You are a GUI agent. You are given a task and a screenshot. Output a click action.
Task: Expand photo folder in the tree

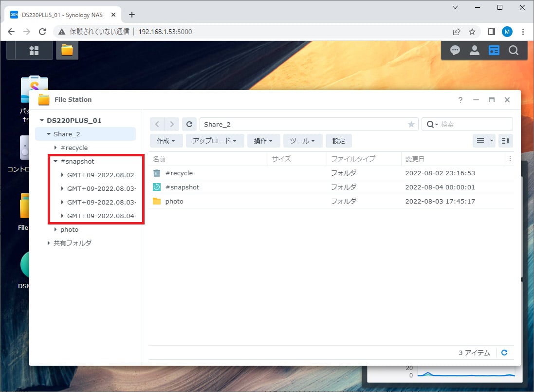55,229
